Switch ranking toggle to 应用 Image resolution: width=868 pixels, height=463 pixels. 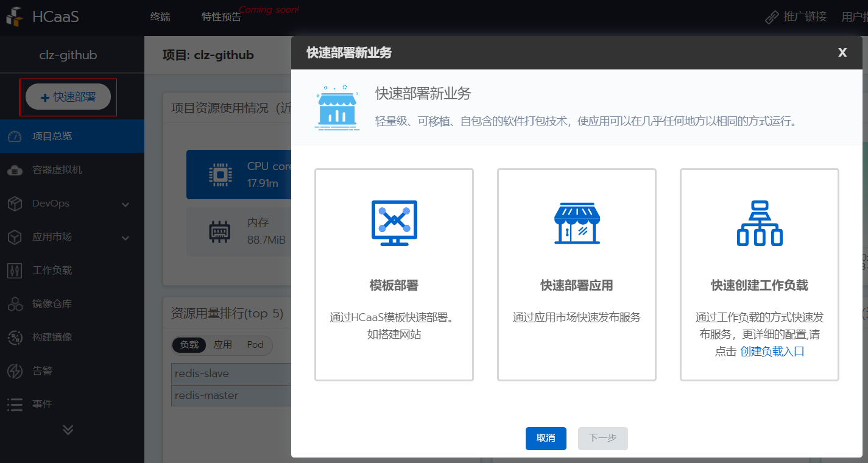pos(222,345)
